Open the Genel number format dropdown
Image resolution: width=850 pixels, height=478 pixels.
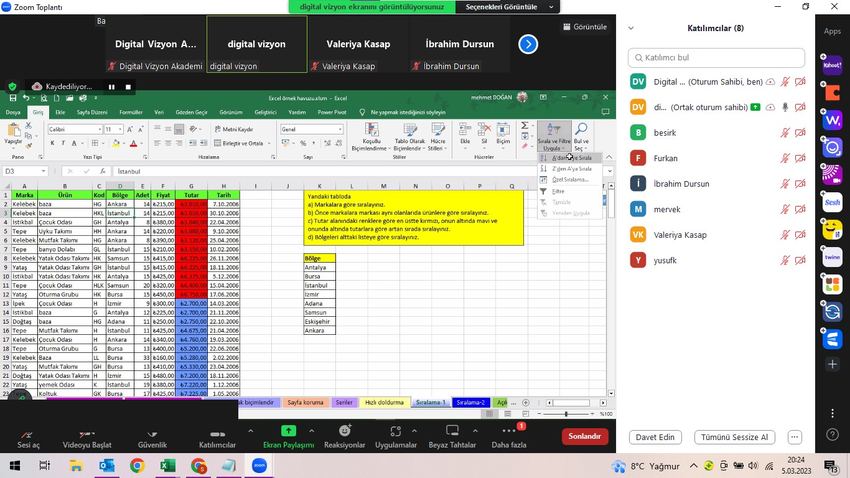tap(340, 130)
